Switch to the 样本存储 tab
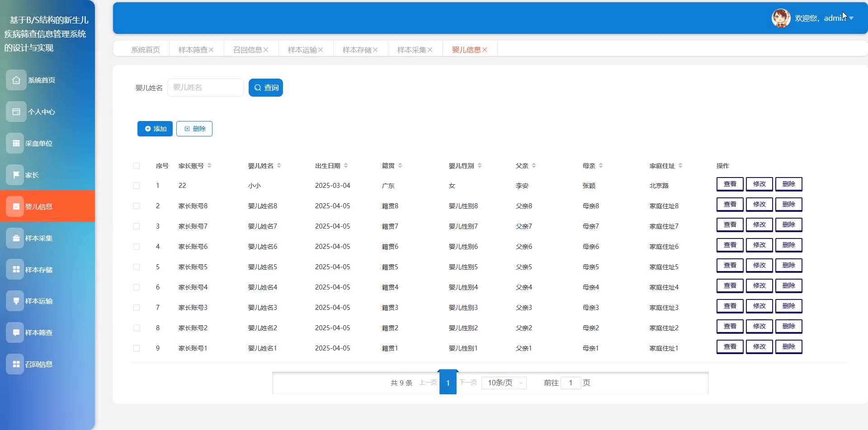The image size is (868, 430). click(x=357, y=50)
